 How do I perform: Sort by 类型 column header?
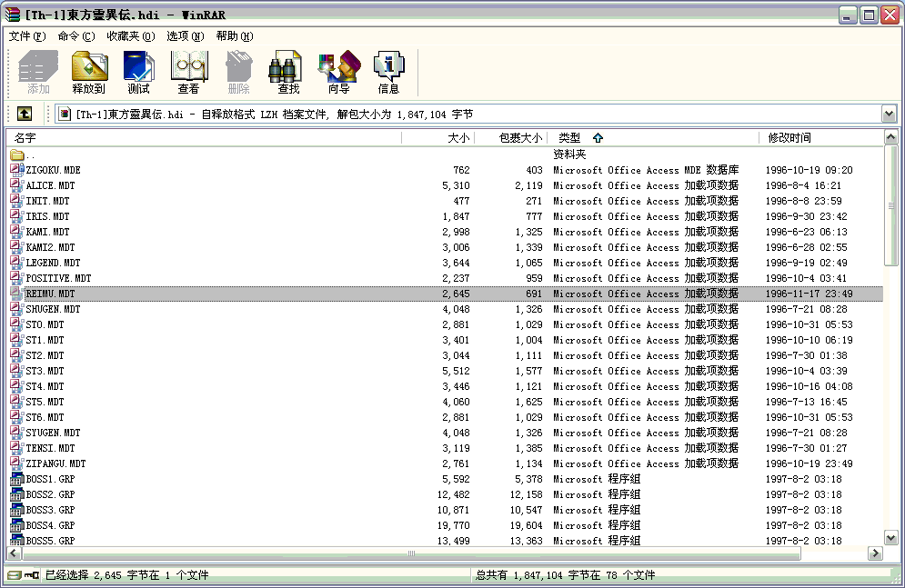point(653,138)
